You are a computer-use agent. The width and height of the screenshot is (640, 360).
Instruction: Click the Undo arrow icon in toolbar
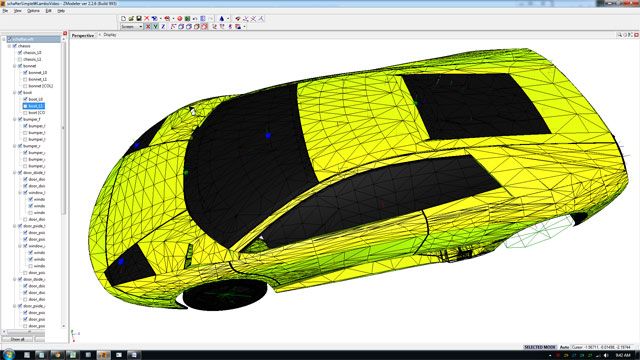[195, 18]
